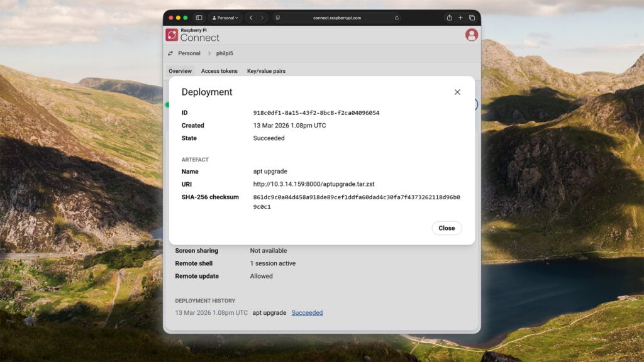Click the connect.raspberrypi.com address field
644x362 pixels.
(337, 18)
